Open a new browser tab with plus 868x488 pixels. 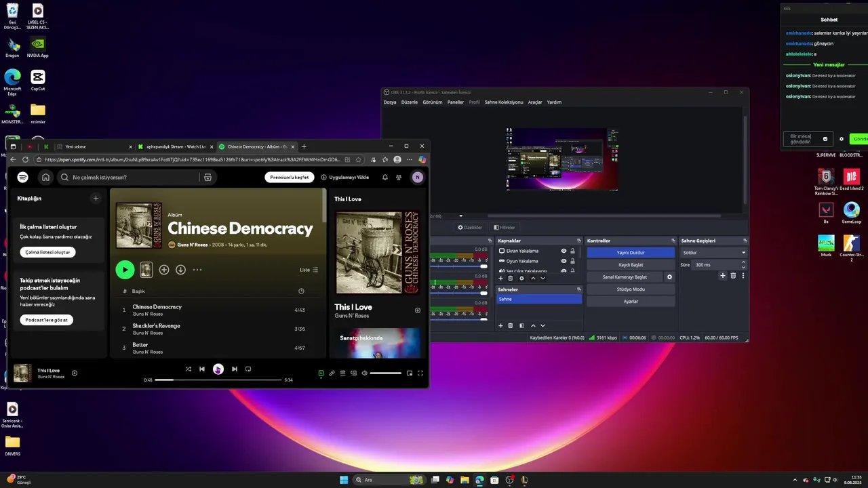pos(304,146)
